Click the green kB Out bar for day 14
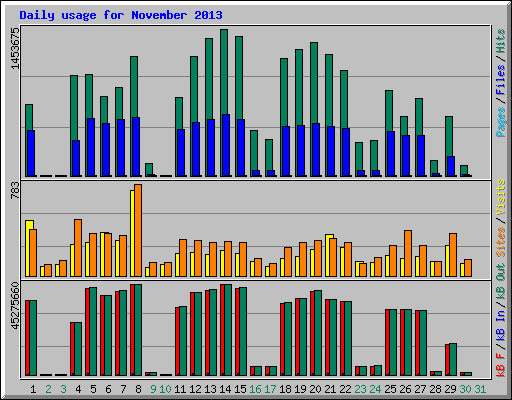This screenshot has width=512, height=400. [x=228, y=330]
